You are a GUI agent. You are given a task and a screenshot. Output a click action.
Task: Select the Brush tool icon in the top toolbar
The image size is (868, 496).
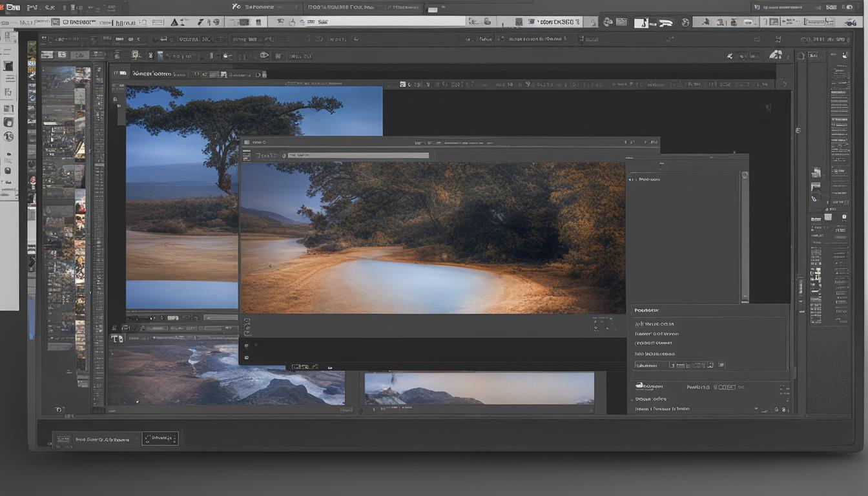point(201,21)
